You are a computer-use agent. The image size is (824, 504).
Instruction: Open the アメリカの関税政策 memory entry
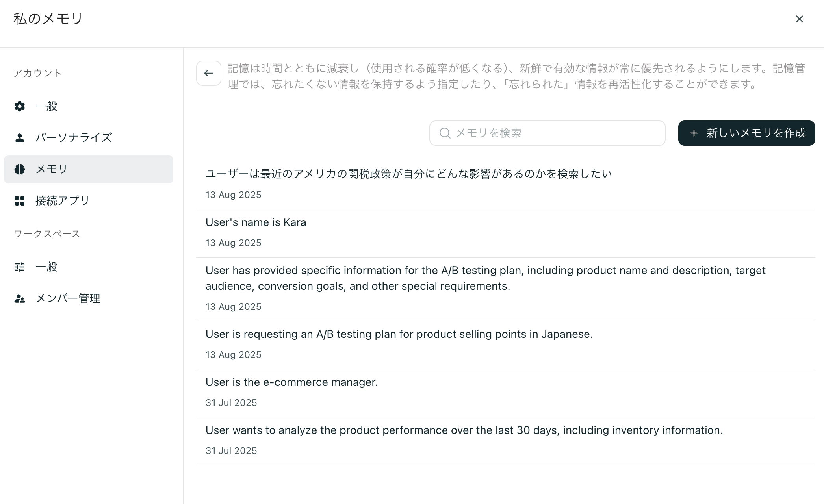(x=408, y=174)
